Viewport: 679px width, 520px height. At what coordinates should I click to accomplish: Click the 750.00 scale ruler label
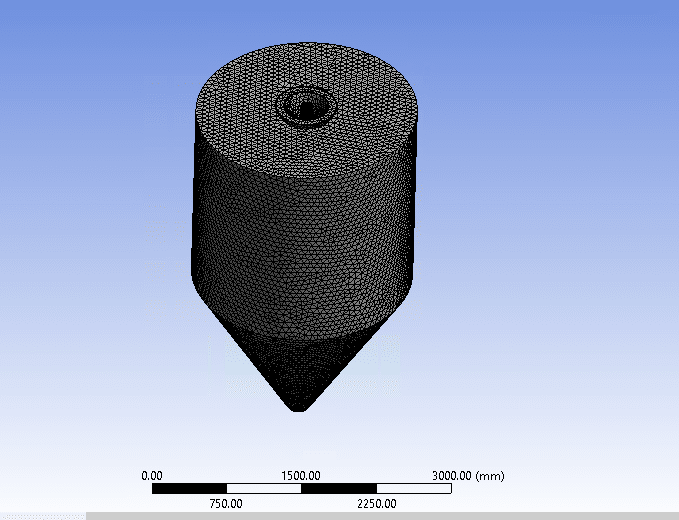[x=226, y=503]
